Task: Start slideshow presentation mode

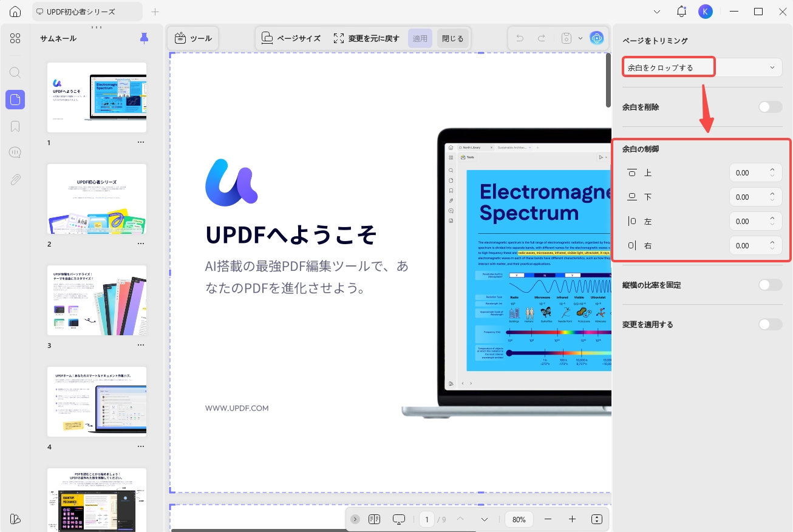Action: (x=399, y=519)
